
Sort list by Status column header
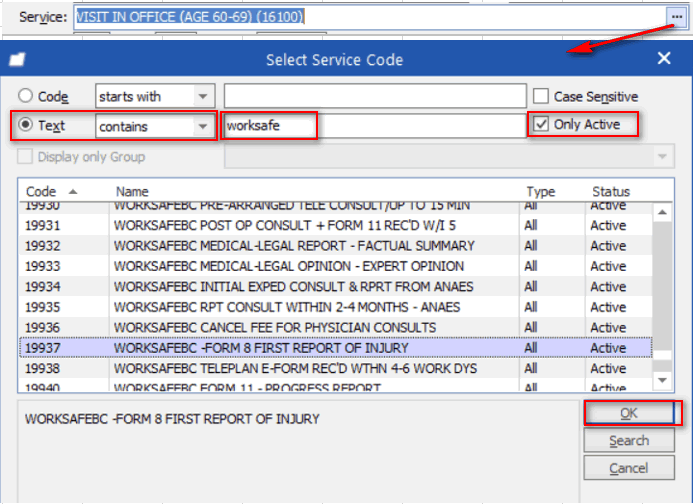(x=610, y=191)
